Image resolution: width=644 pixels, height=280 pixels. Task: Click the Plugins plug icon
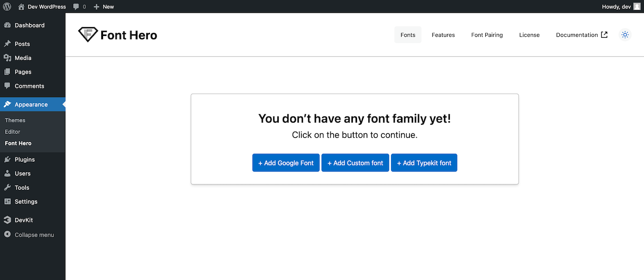(x=7, y=159)
